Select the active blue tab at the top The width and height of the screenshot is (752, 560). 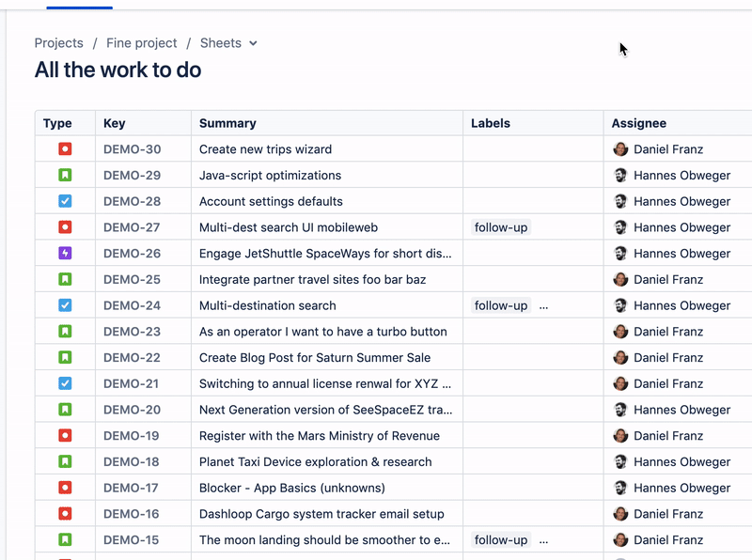78,4
